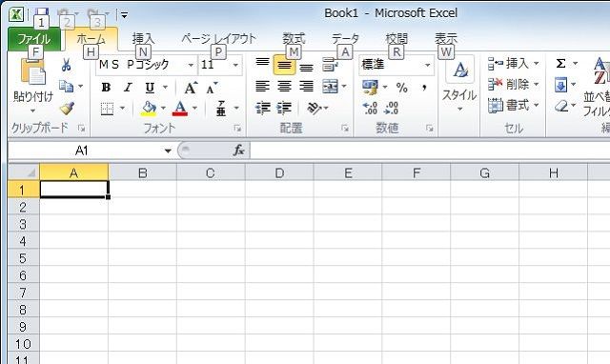Increase indent icon
Image resolution: width=610 pixels, height=364 pixels.
pyautogui.click(x=284, y=108)
